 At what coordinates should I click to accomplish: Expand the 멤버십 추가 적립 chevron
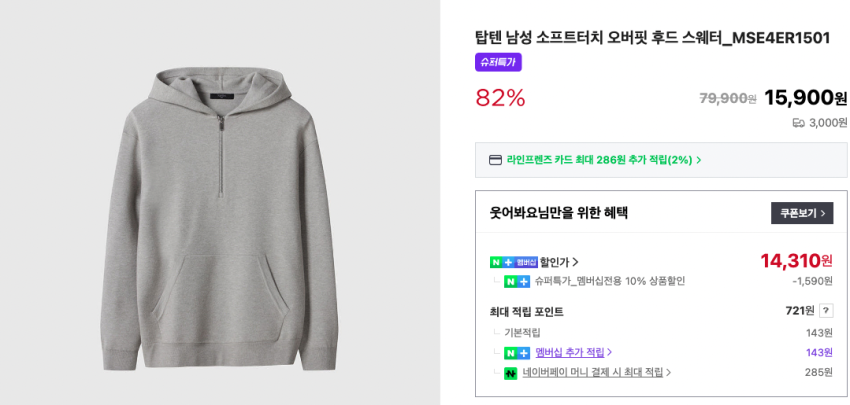(x=610, y=353)
